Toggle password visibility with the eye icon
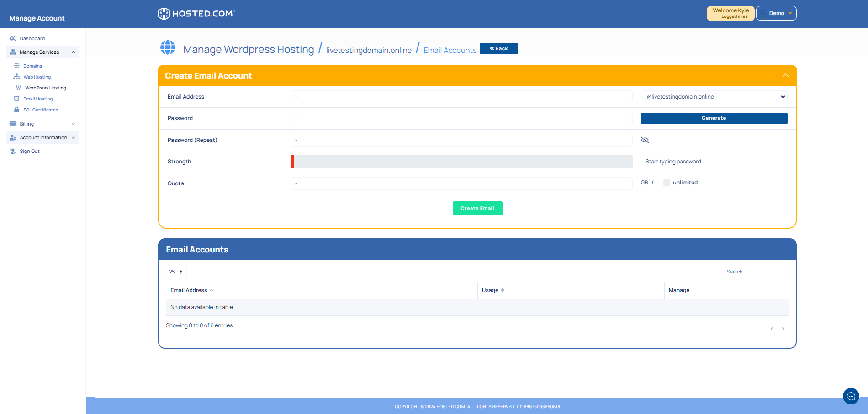The height and width of the screenshot is (414, 868). point(645,140)
